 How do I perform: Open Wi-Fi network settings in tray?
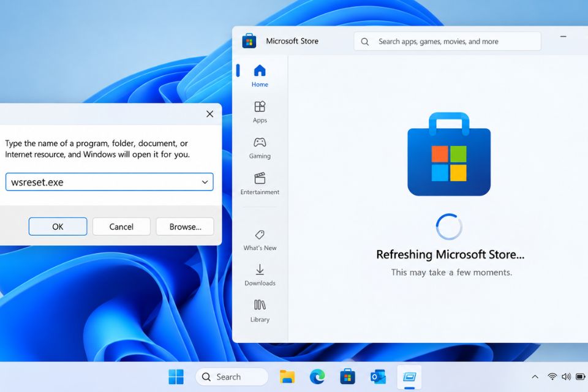coord(552,377)
